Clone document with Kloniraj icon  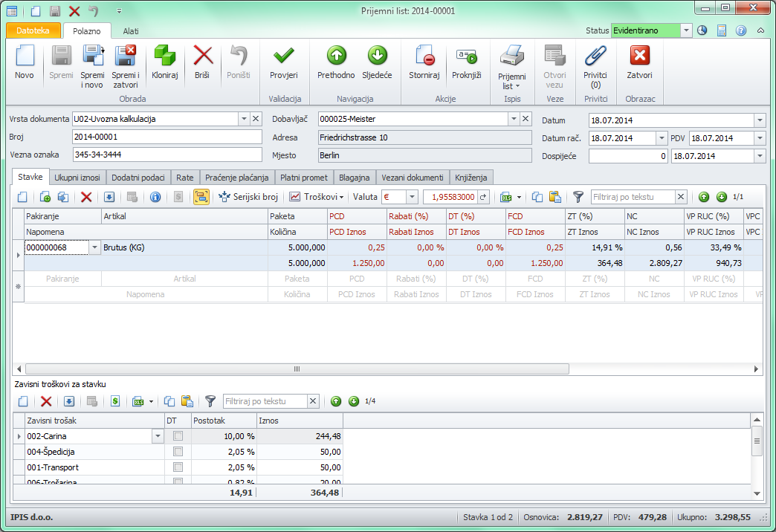click(x=165, y=56)
